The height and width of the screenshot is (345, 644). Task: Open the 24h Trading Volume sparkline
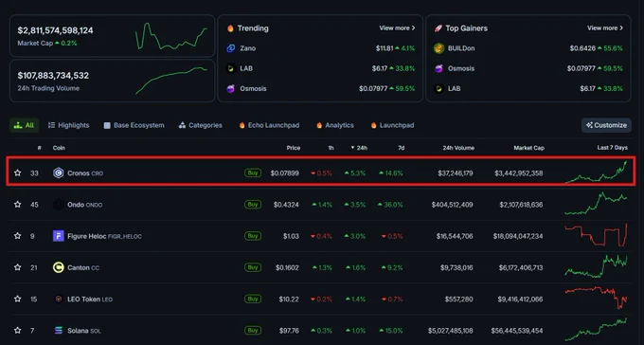(171, 81)
